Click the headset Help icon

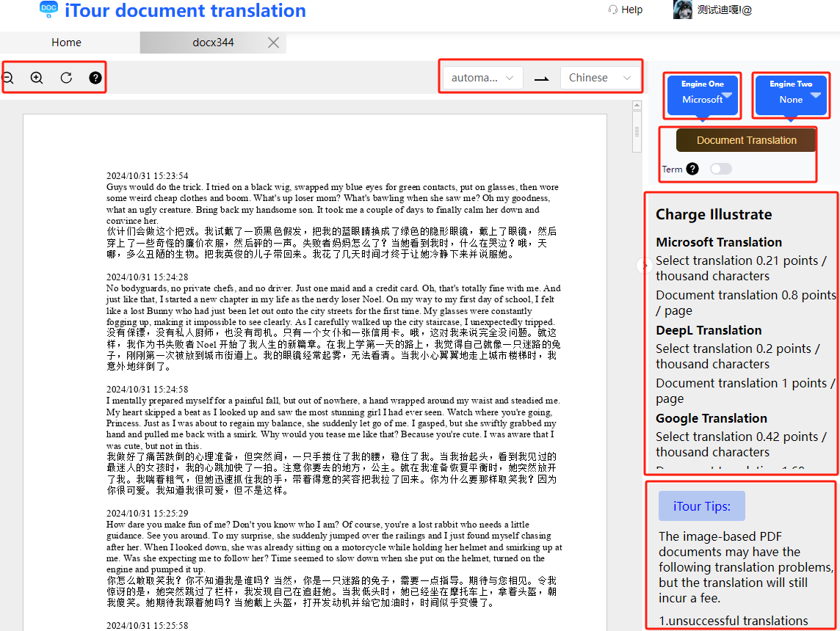coord(613,10)
